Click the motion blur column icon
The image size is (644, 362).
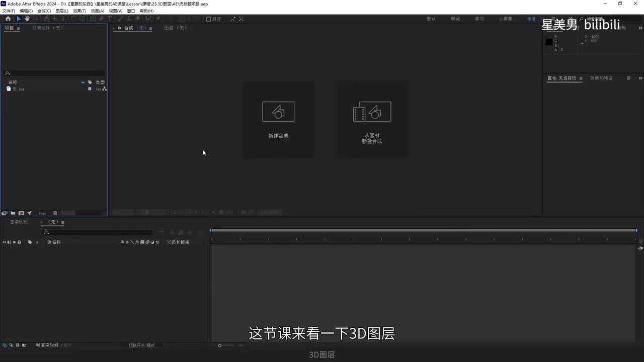(x=147, y=242)
